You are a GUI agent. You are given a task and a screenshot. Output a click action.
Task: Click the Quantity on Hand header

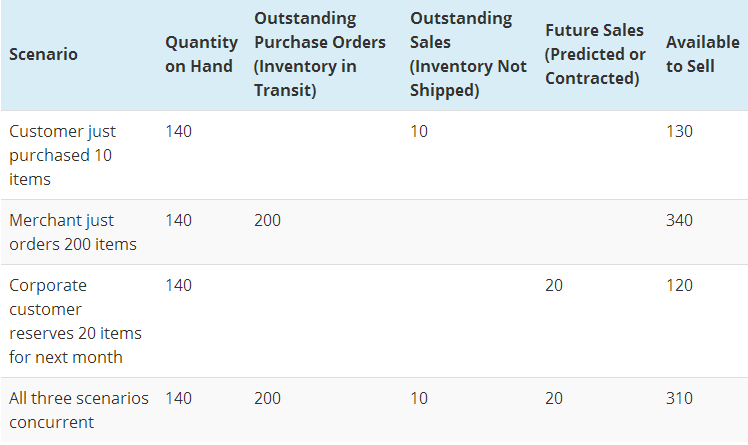tap(201, 54)
